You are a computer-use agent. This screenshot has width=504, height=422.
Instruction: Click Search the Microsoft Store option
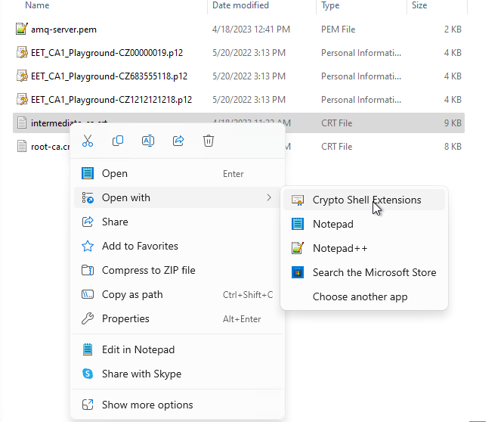[374, 272]
